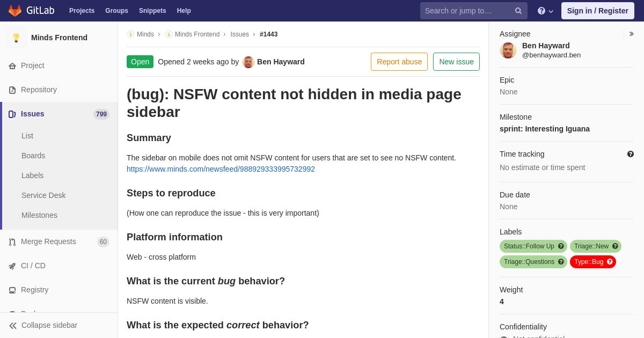Open Labels in the sidebar

(x=33, y=175)
